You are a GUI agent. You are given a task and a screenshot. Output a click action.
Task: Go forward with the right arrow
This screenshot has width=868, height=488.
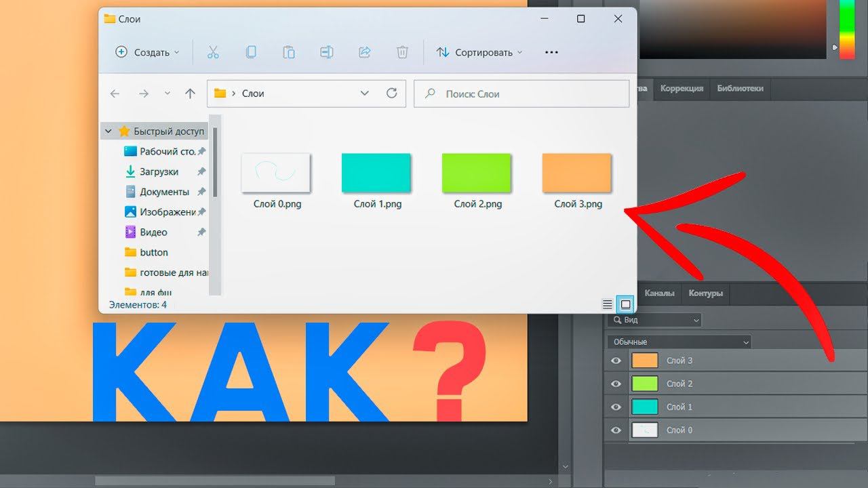tap(143, 94)
